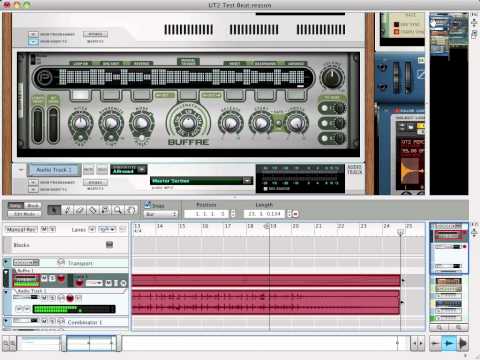
Task: Enable record on Buffre 1 track
Action: click(x=61, y=278)
